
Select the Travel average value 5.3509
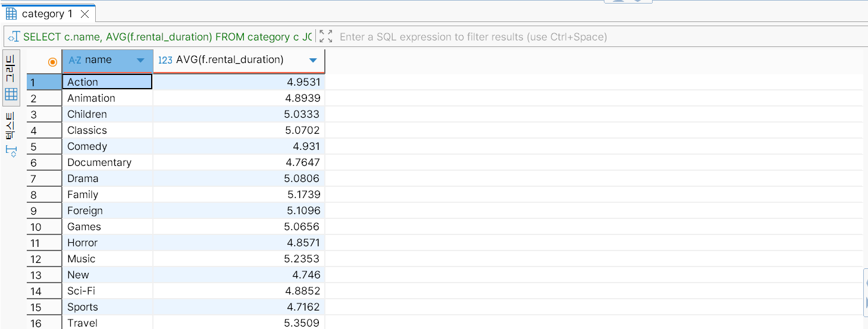point(303,323)
